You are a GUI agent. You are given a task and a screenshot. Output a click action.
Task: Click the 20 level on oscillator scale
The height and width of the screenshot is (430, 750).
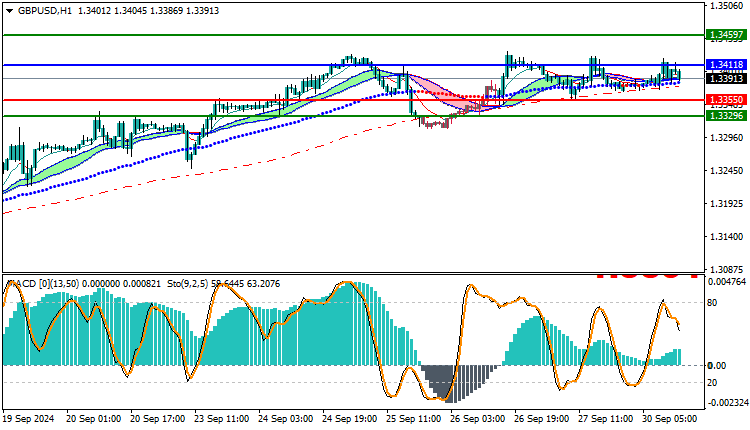click(712, 383)
